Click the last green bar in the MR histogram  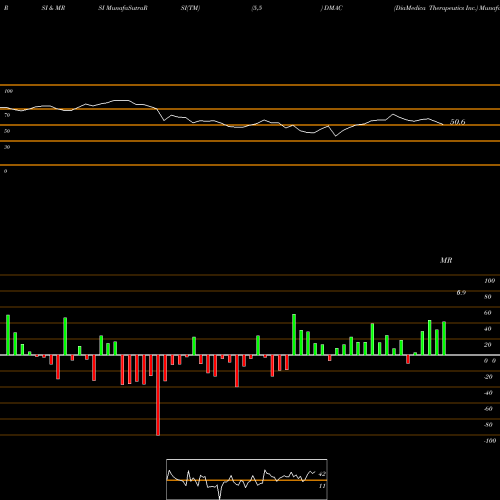(444, 338)
